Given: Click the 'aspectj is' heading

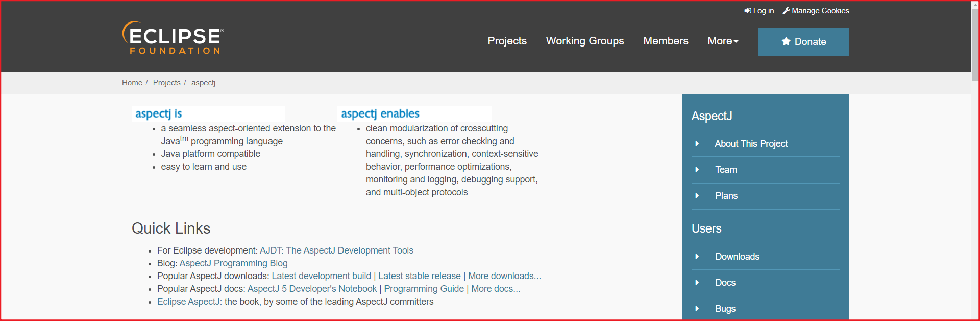Looking at the screenshot, I should click(158, 113).
